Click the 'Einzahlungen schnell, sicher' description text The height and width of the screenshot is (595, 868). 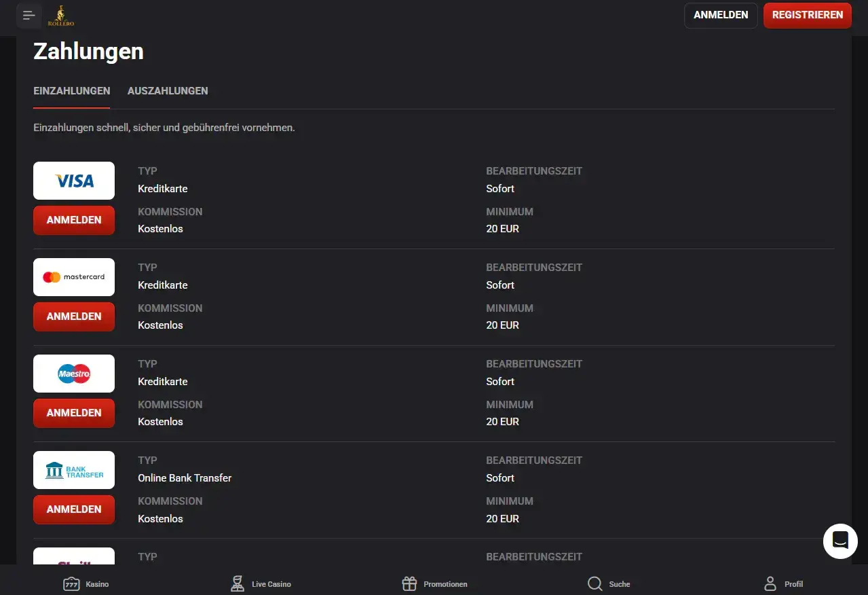164,128
